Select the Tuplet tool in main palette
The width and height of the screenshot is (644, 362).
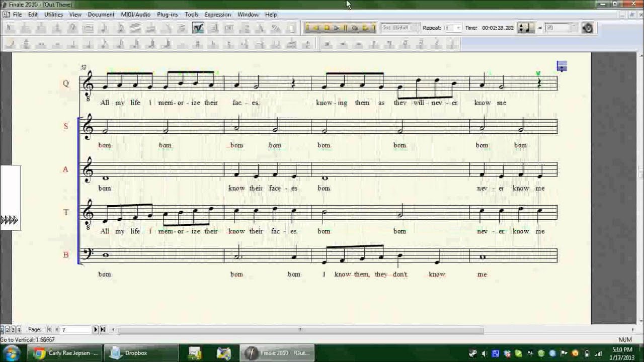tap(150, 28)
